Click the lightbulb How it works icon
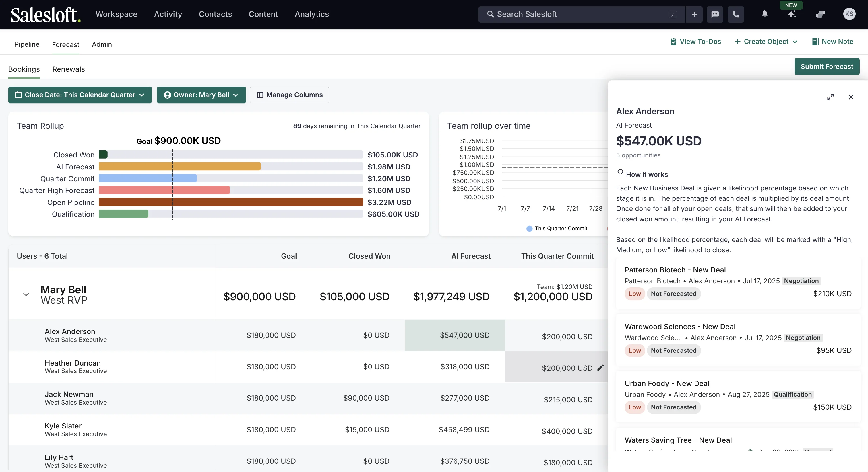This screenshot has width=868, height=472. point(620,173)
